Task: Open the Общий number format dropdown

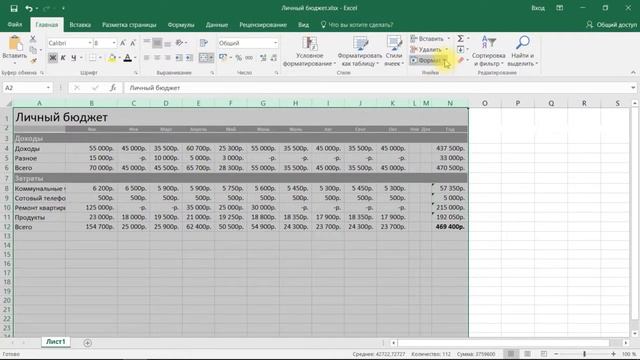Action: (275, 43)
